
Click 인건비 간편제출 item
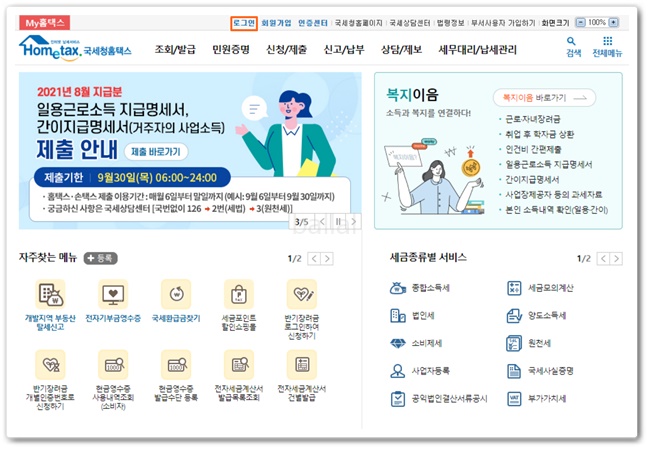[x=533, y=149]
